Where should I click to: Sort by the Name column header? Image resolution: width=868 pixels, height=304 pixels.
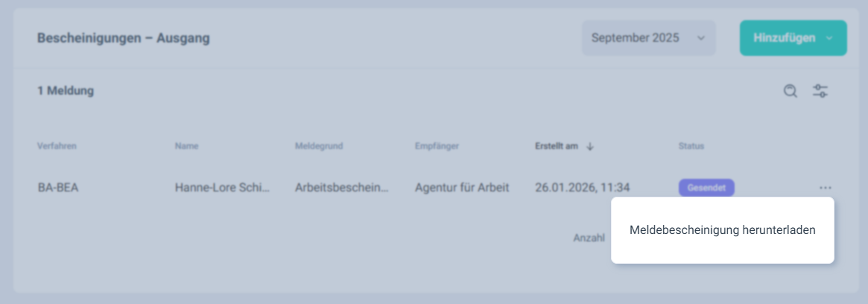coord(186,146)
